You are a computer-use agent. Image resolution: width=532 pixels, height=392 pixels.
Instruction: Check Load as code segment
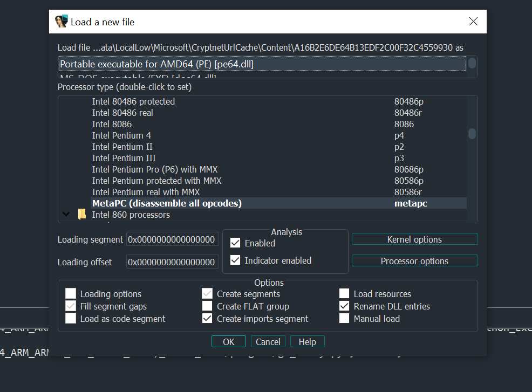pyautogui.click(x=71, y=319)
